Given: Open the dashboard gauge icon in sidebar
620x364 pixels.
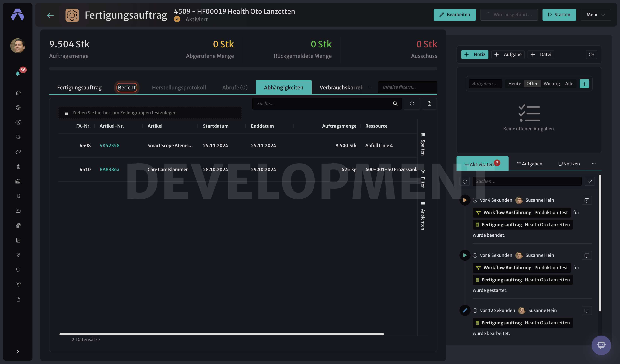Looking at the screenshot, I should (18, 108).
